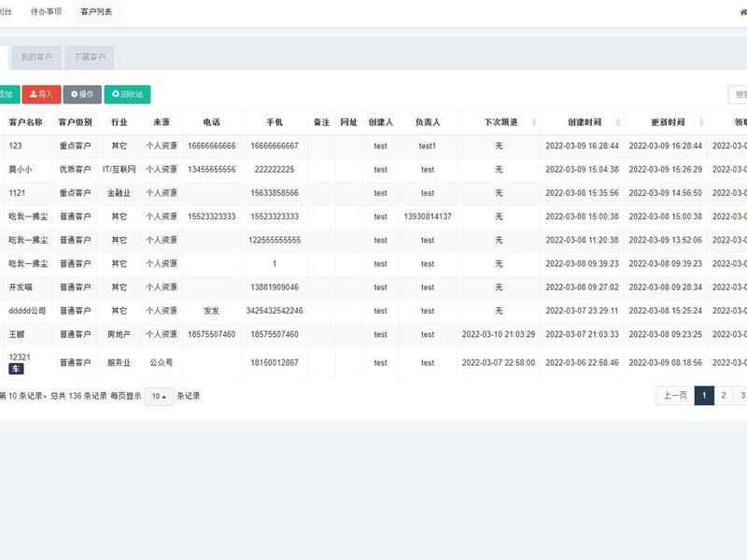
Task: Click the 车 tag under 12321
Action: click(x=16, y=369)
